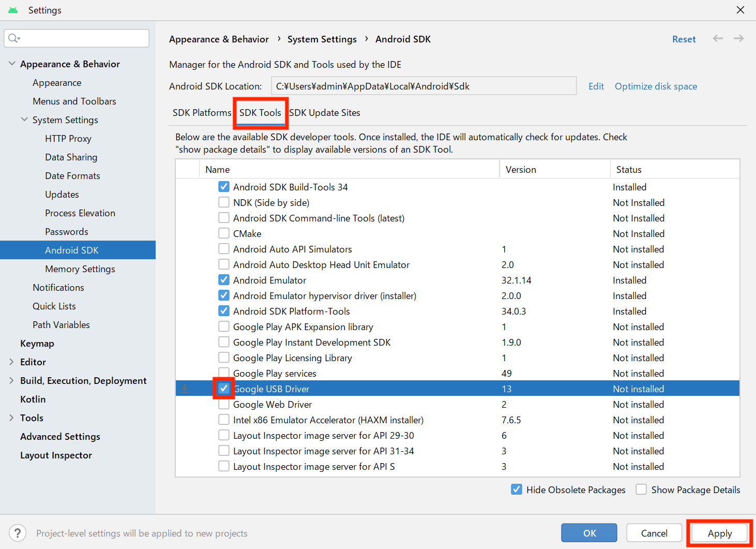
Task: Click the Cancel button
Action: [654, 533]
